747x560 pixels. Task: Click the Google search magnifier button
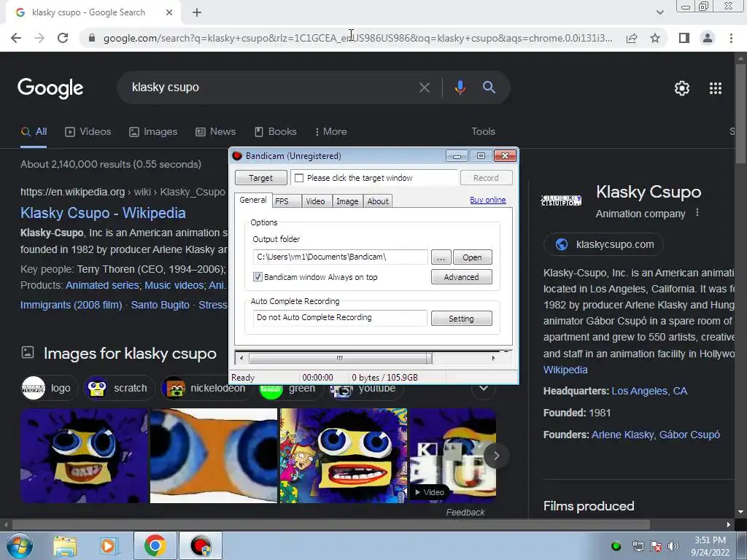489,87
